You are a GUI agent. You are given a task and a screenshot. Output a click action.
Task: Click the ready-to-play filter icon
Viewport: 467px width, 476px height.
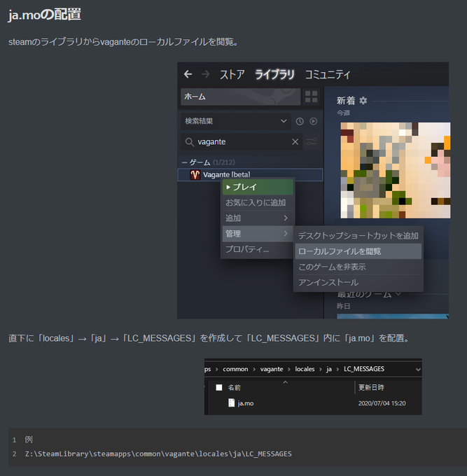(x=314, y=121)
